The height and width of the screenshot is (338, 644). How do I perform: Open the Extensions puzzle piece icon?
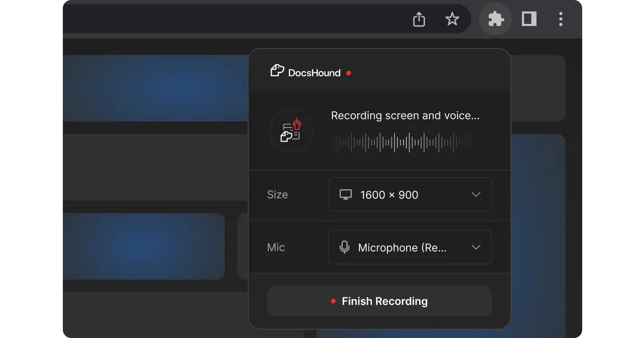495,20
